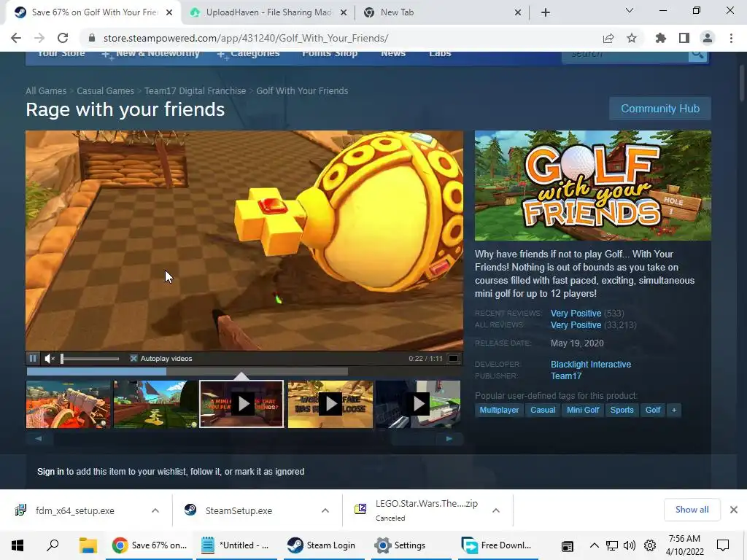Open Steam Login taskbar window
The width and height of the screenshot is (747, 560).
point(322,545)
